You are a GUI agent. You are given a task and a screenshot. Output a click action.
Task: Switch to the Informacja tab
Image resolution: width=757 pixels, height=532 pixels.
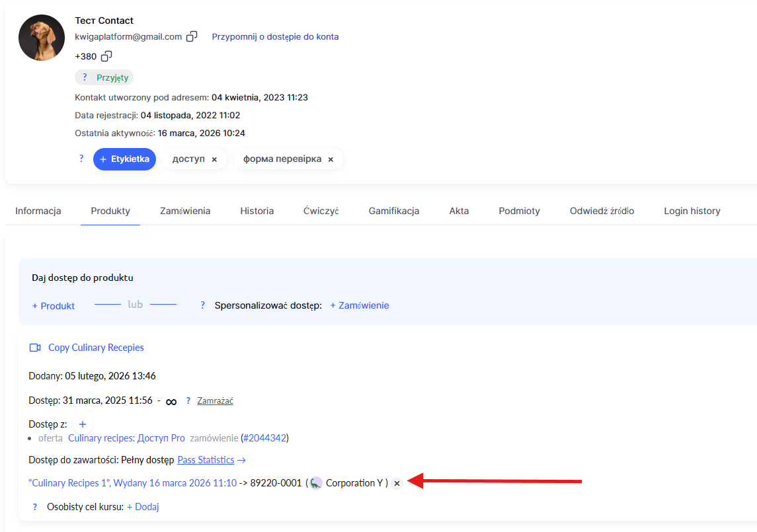pyautogui.click(x=38, y=211)
